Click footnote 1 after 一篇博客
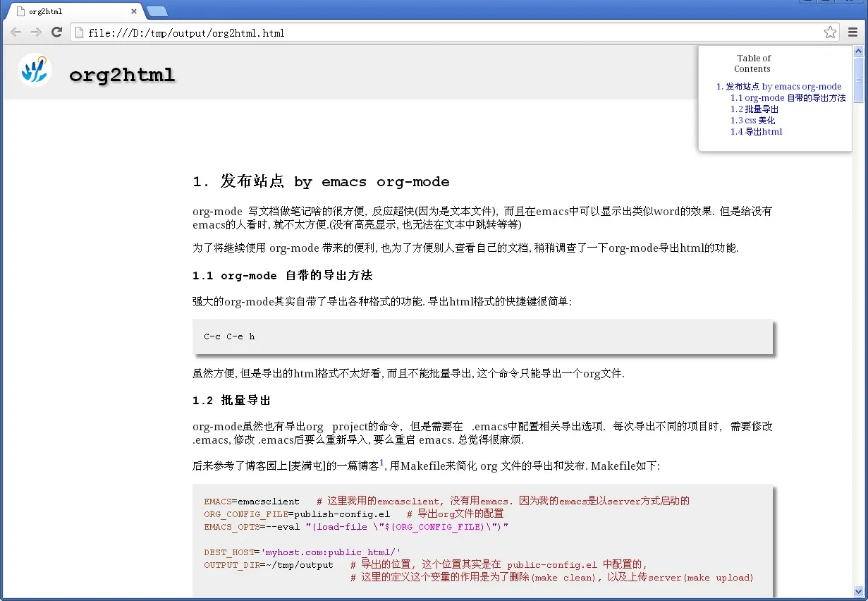Image resolution: width=868 pixels, height=601 pixels. tap(381, 463)
